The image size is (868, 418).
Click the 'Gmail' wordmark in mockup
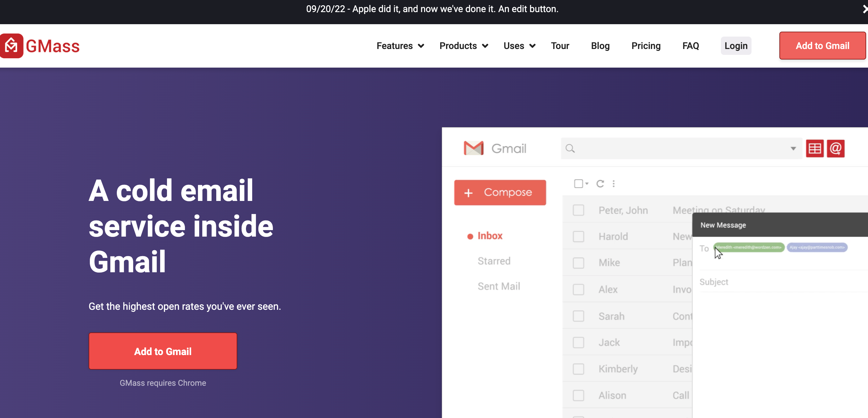[508, 149]
